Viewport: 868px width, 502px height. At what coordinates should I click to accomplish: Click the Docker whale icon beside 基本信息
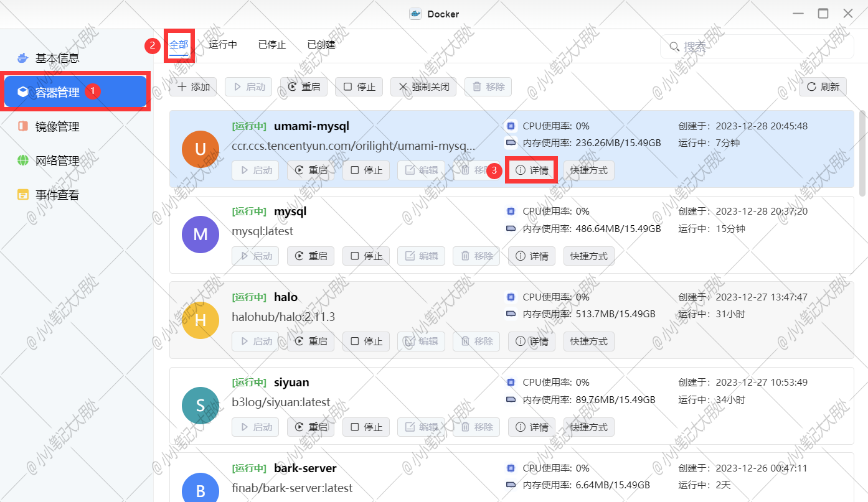click(x=23, y=58)
